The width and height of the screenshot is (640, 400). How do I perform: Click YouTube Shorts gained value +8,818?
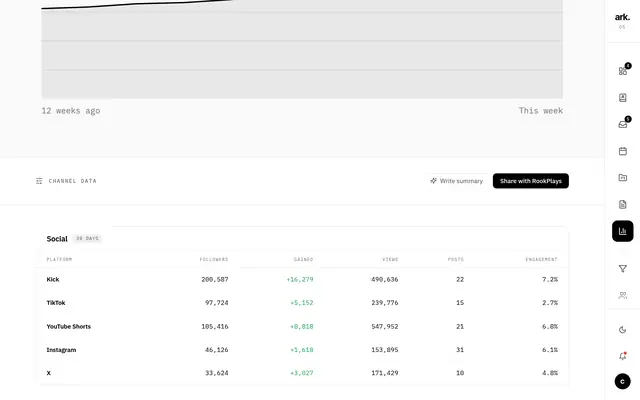[x=302, y=327]
